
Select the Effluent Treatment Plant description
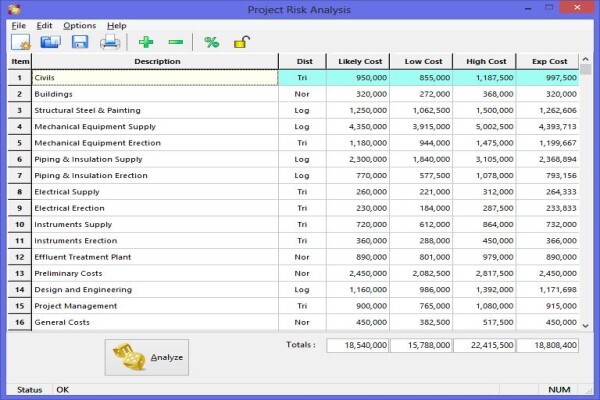pos(155,257)
